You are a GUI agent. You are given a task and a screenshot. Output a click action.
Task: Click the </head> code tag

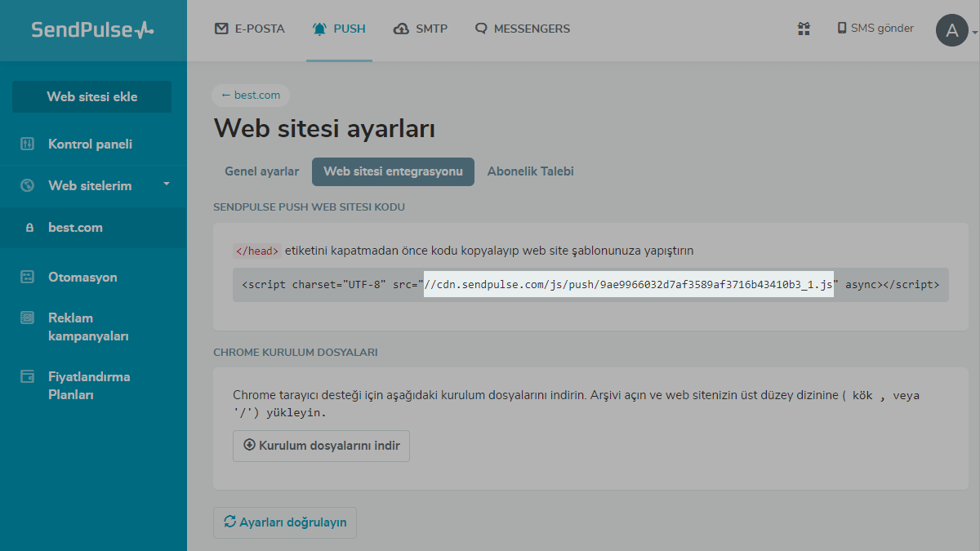tap(258, 251)
